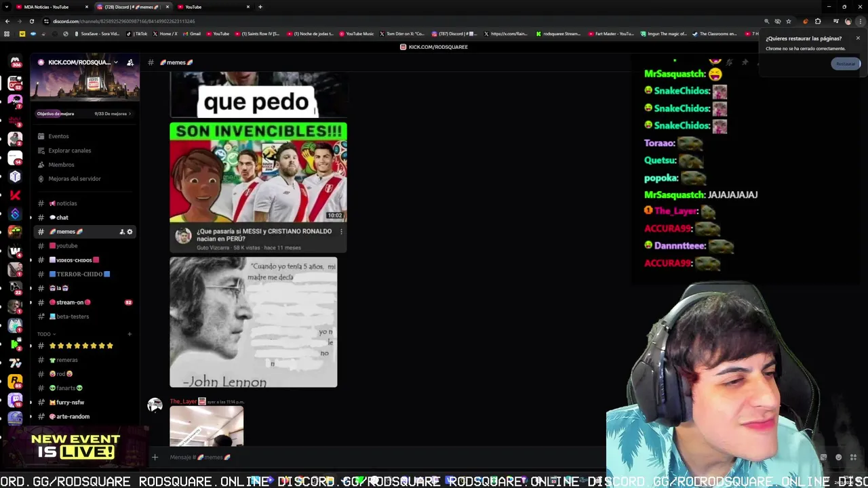This screenshot has width=868, height=488.
Task: Bookmark this page with the star icon
Action: coord(789,21)
